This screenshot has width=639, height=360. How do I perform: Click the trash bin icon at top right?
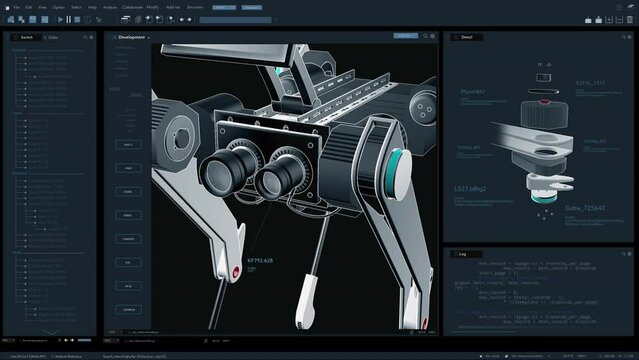point(630,20)
